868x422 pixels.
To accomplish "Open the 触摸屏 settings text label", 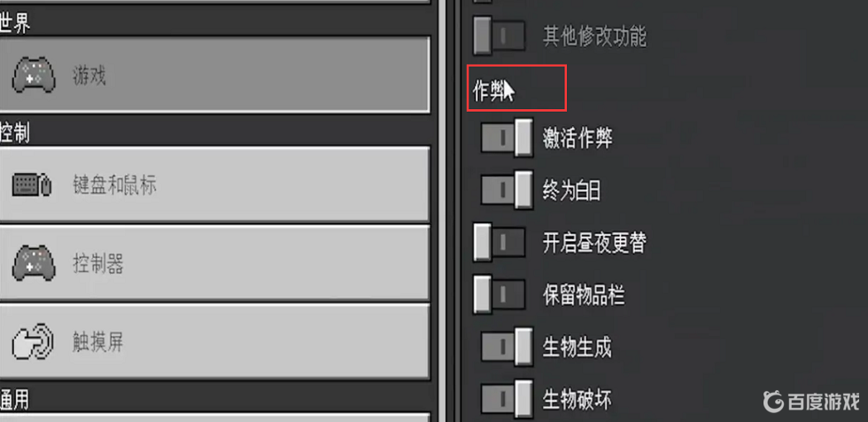I will coord(98,343).
